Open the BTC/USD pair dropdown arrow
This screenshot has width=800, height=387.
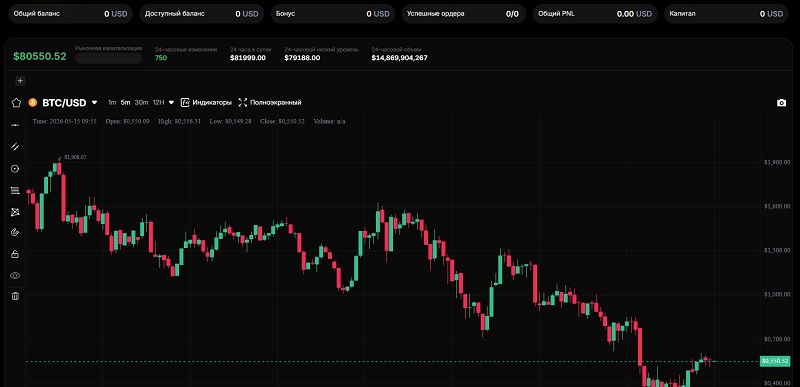pos(94,102)
